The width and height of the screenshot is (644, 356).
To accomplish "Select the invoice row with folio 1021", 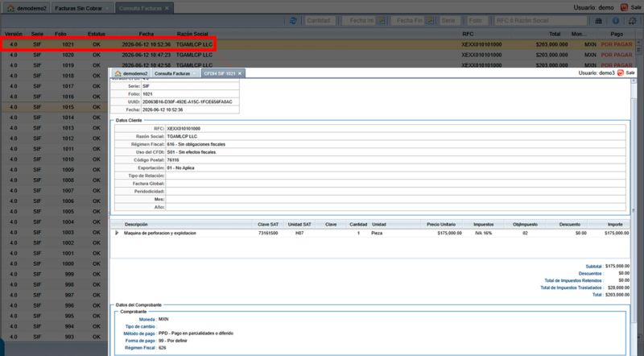I will [319, 44].
